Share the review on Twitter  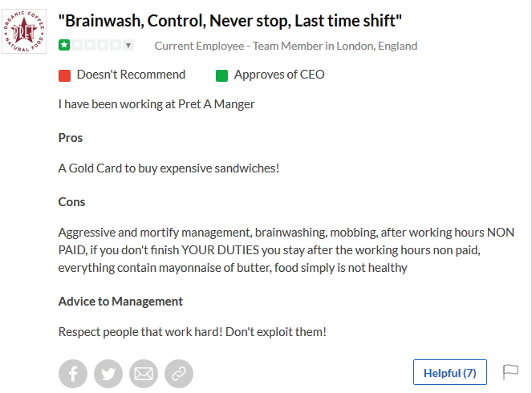(108, 373)
